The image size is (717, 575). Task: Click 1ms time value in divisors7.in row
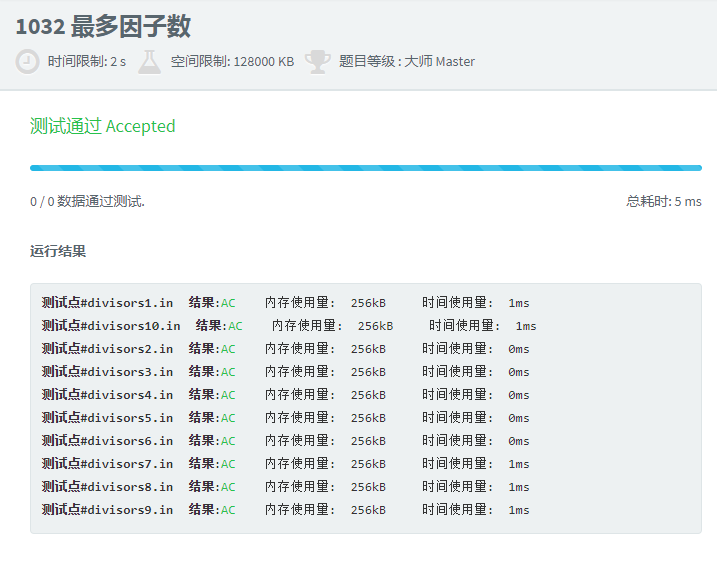click(x=519, y=463)
